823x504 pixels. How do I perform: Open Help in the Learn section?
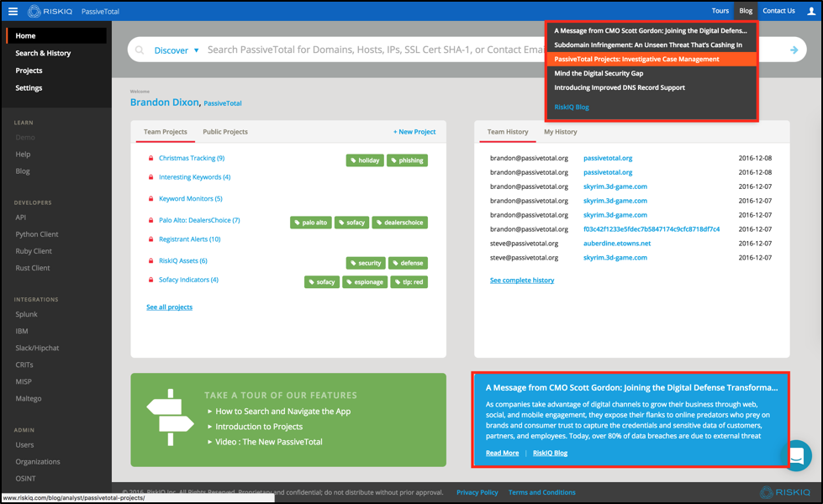point(23,155)
